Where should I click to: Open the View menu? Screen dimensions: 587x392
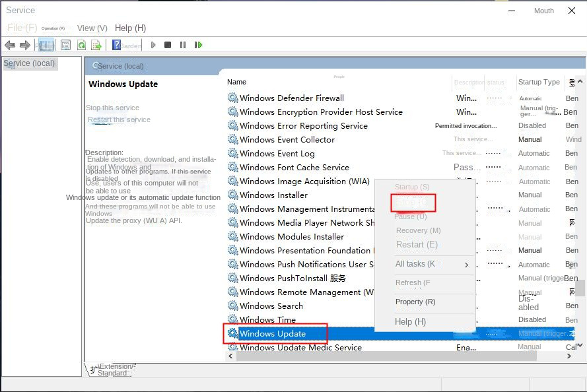coord(92,28)
